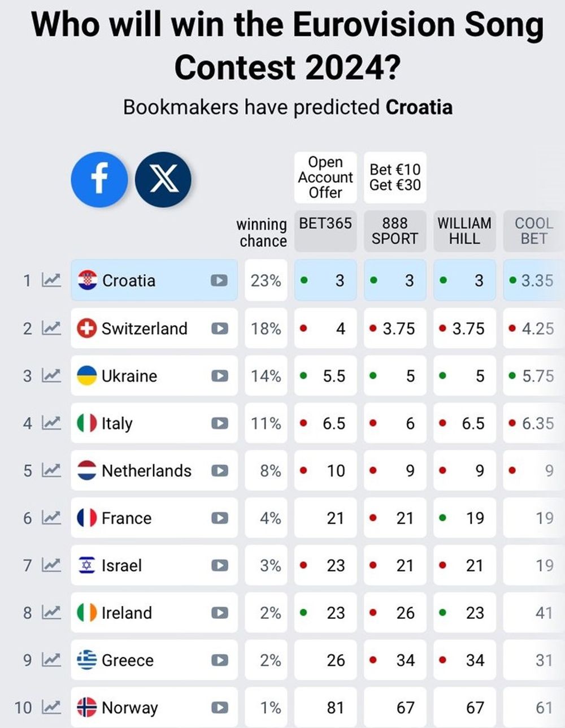Open Norway's odds trend chart icon
Screen dimensions: 565x728
point(51,707)
